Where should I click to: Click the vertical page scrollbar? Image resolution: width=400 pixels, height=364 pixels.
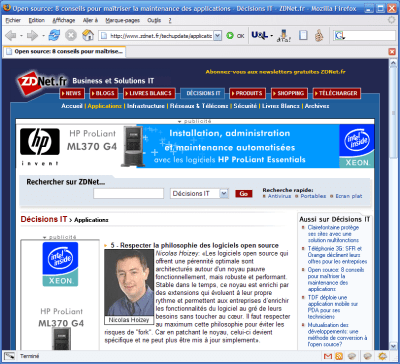[393, 204]
